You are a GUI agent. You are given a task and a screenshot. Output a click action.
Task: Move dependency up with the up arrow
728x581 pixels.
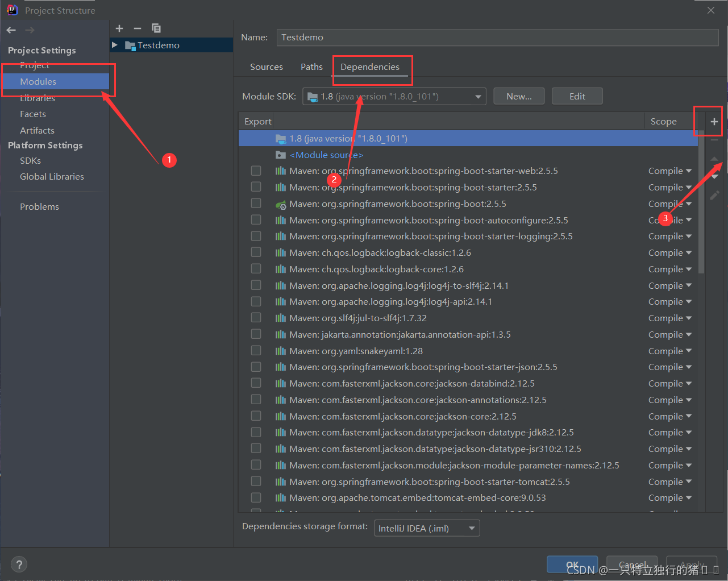(714, 159)
